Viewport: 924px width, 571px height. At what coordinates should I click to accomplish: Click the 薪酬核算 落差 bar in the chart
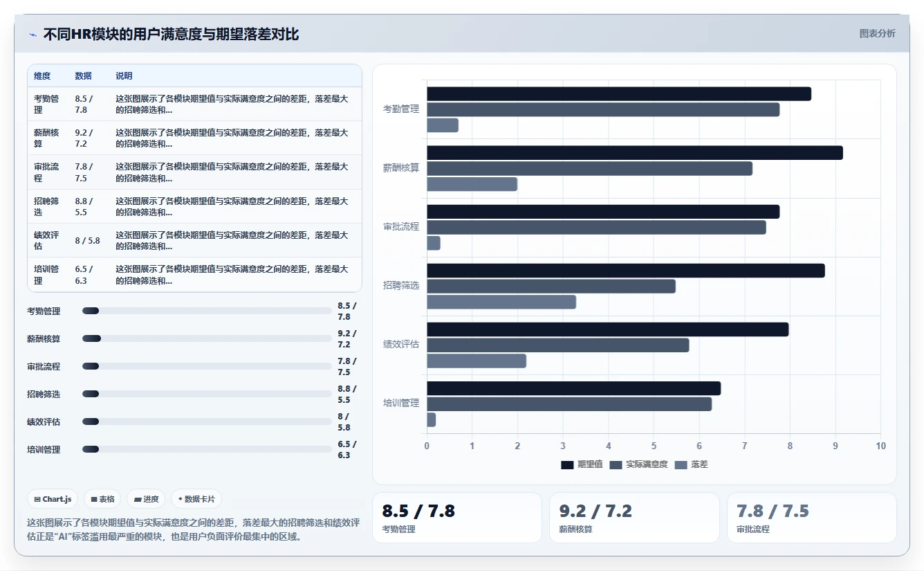click(x=472, y=184)
